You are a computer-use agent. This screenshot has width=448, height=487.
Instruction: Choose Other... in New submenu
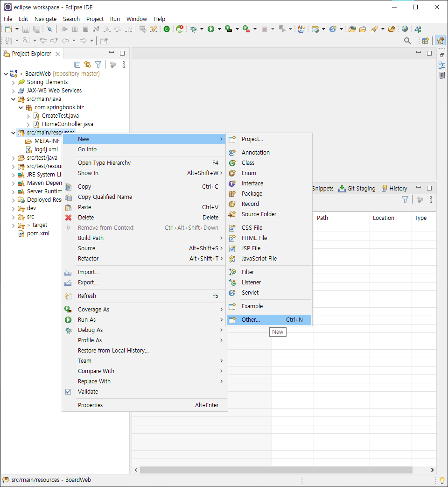(269, 319)
